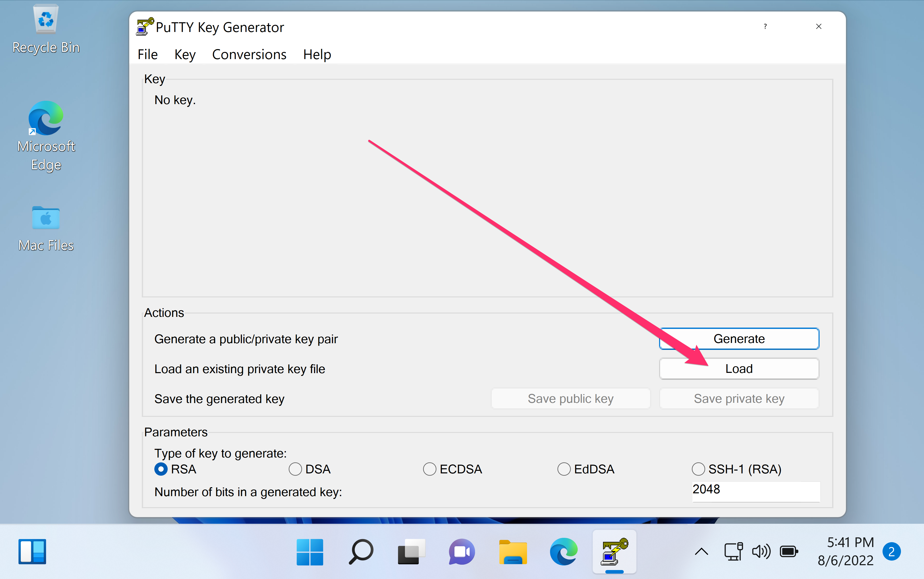Launch Microsoft Edge from the taskbar
The image size is (924, 579).
(x=563, y=552)
